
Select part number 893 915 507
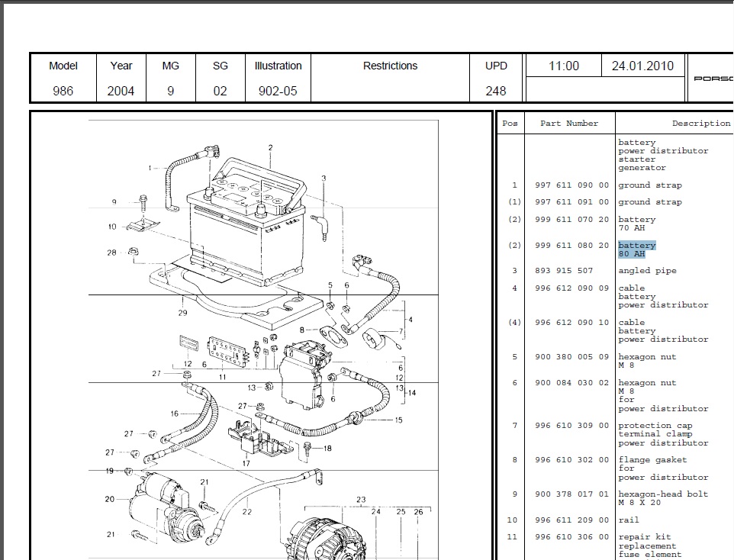564,271
